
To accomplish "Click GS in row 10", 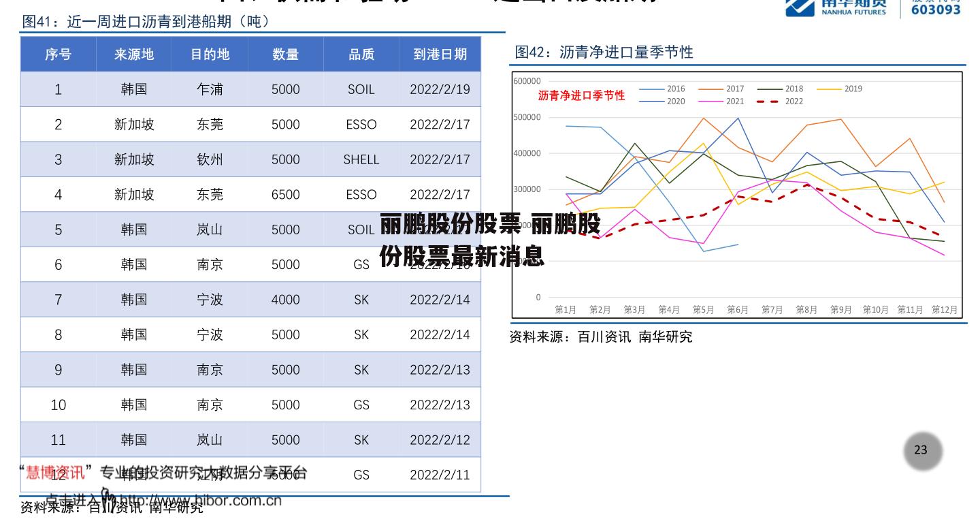I will [x=361, y=405].
